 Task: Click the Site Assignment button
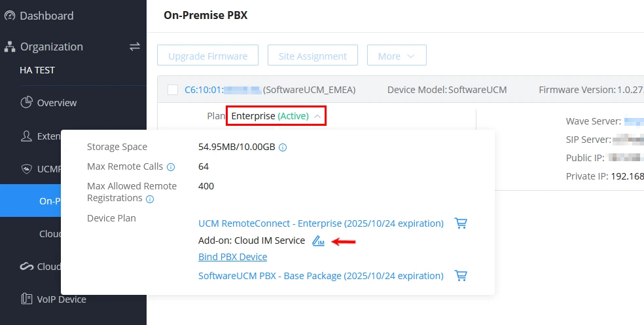point(313,55)
